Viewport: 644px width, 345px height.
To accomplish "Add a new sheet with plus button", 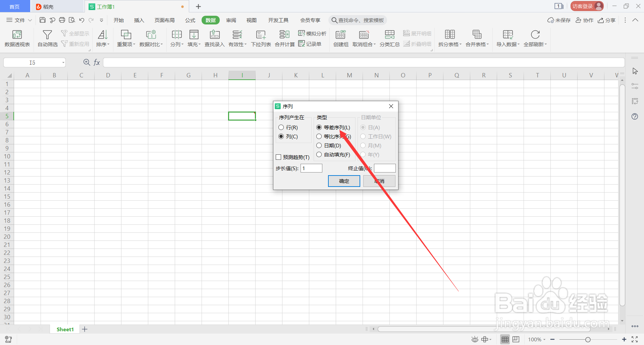I will [x=85, y=329].
